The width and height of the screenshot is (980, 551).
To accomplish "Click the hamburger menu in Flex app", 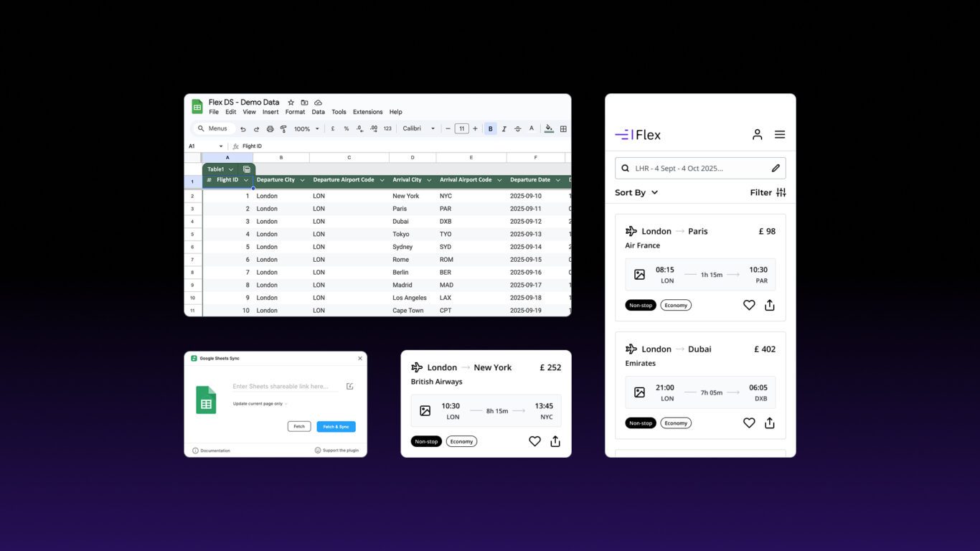I will pyautogui.click(x=780, y=134).
